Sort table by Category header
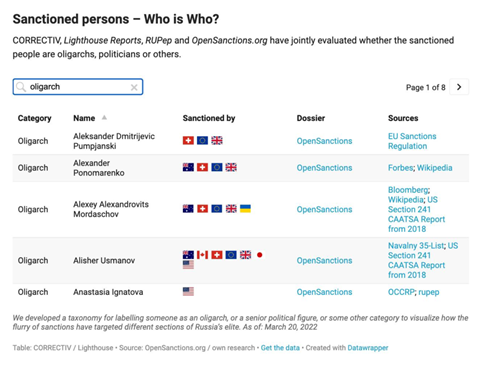This screenshot has width=494, height=368. coord(35,118)
